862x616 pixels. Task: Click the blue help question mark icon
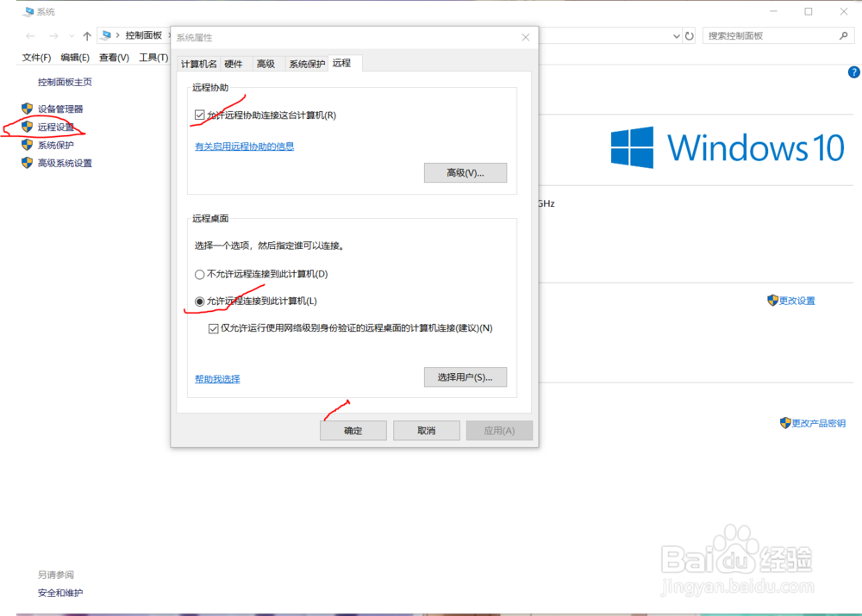pyautogui.click(x=855, y=72)
